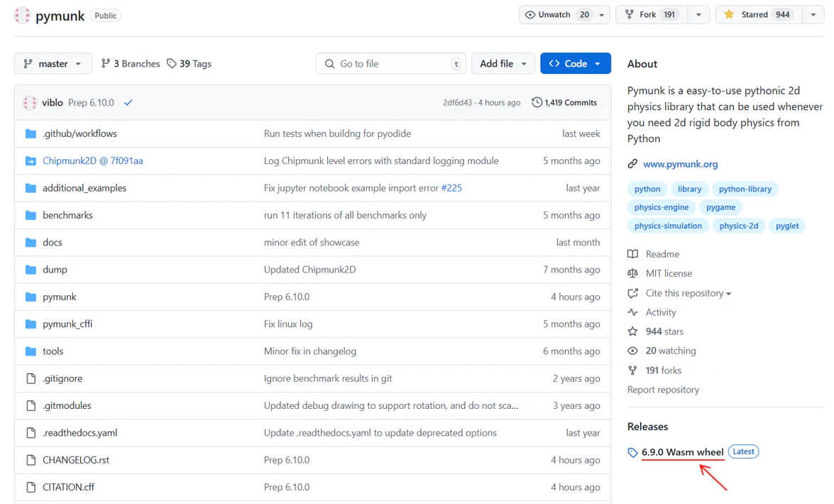Click the eye icon beside 20 watching
The height and width of the screenshot is (504, 834).
tap(632, 351)
